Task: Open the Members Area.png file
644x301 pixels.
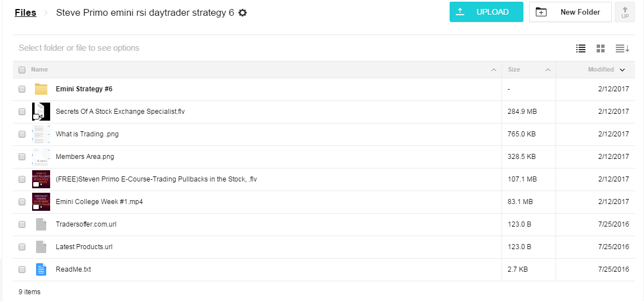Action: click(85, 157)
